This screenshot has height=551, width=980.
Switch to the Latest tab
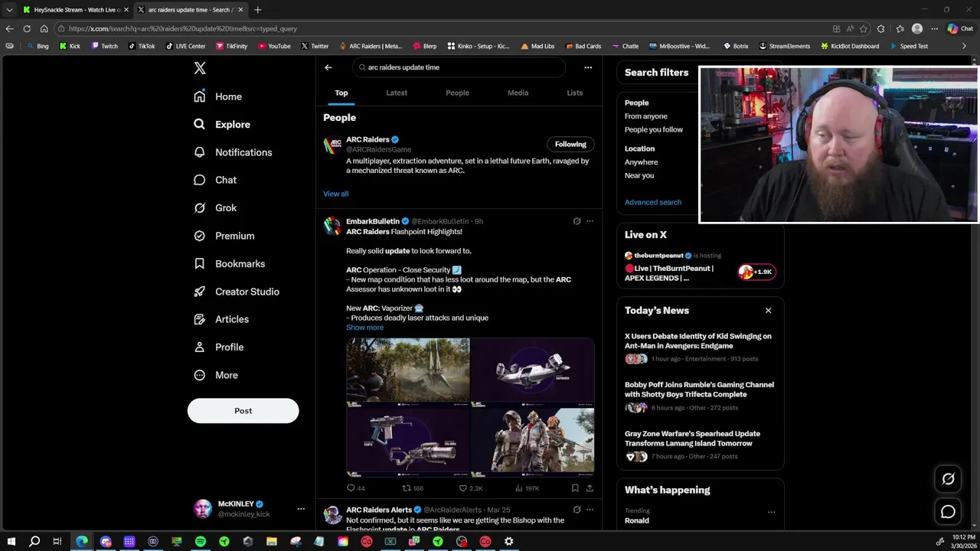[x=397, y=93]
